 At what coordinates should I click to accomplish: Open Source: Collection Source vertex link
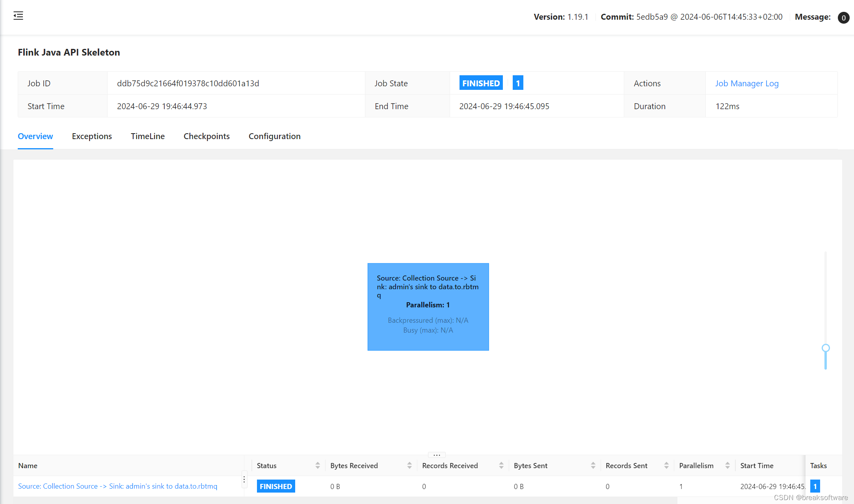pos(117,486)
